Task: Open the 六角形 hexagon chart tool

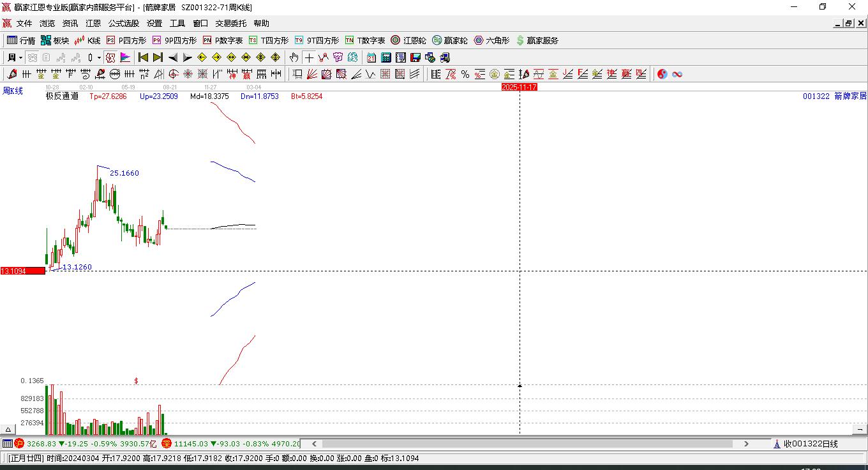Action: point(491,40)
